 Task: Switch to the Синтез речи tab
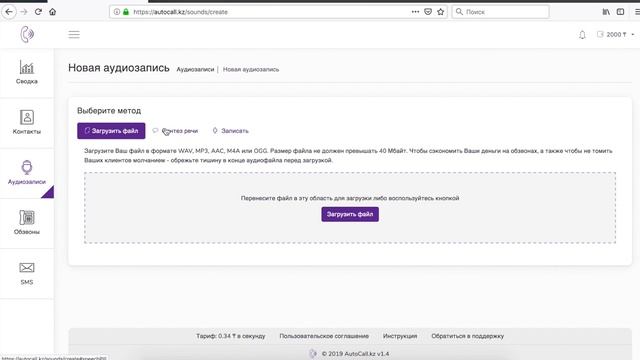(175, 131)
